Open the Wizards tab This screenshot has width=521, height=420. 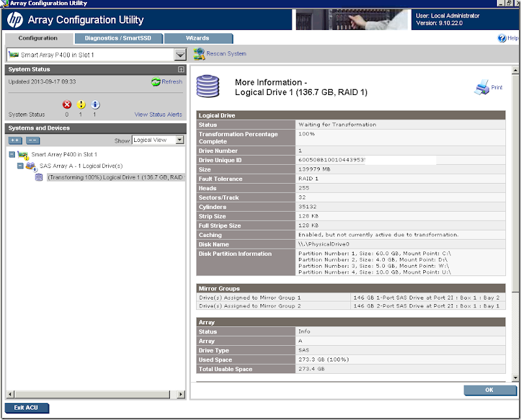197,38
